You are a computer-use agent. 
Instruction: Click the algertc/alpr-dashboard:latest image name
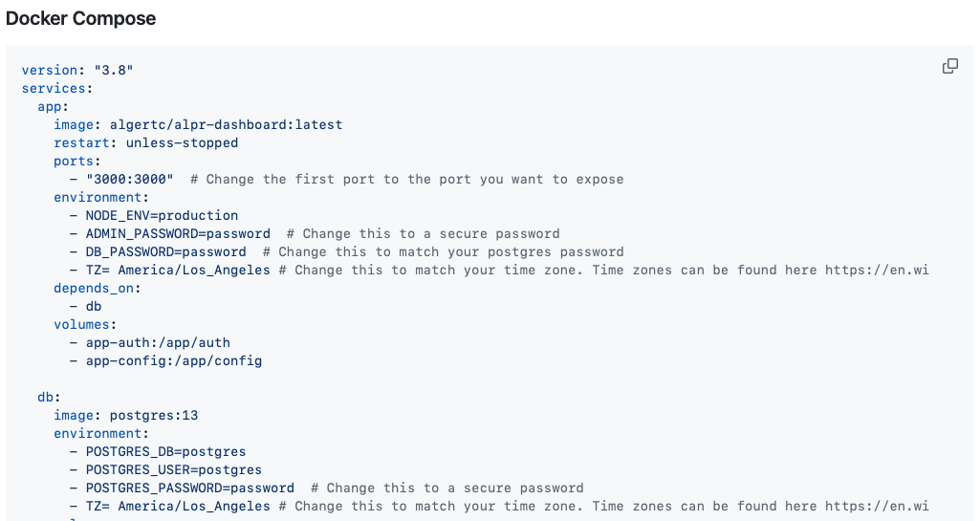coord(227,124)
